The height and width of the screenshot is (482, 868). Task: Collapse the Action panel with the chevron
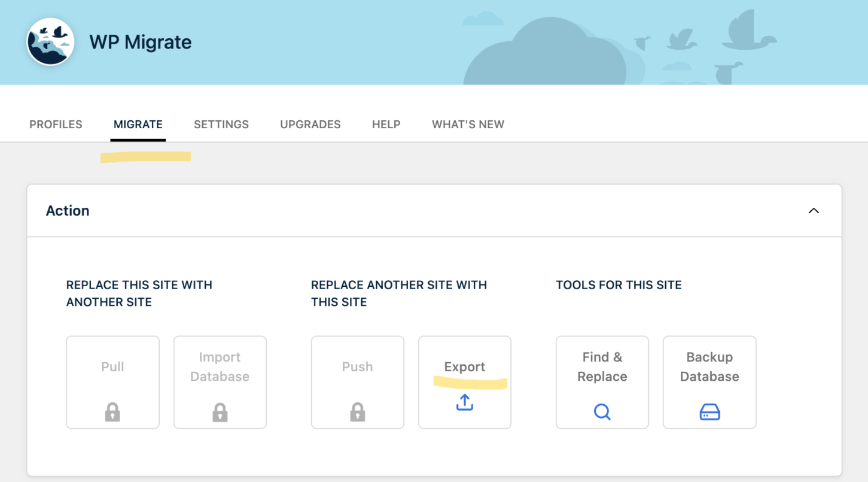814,211
